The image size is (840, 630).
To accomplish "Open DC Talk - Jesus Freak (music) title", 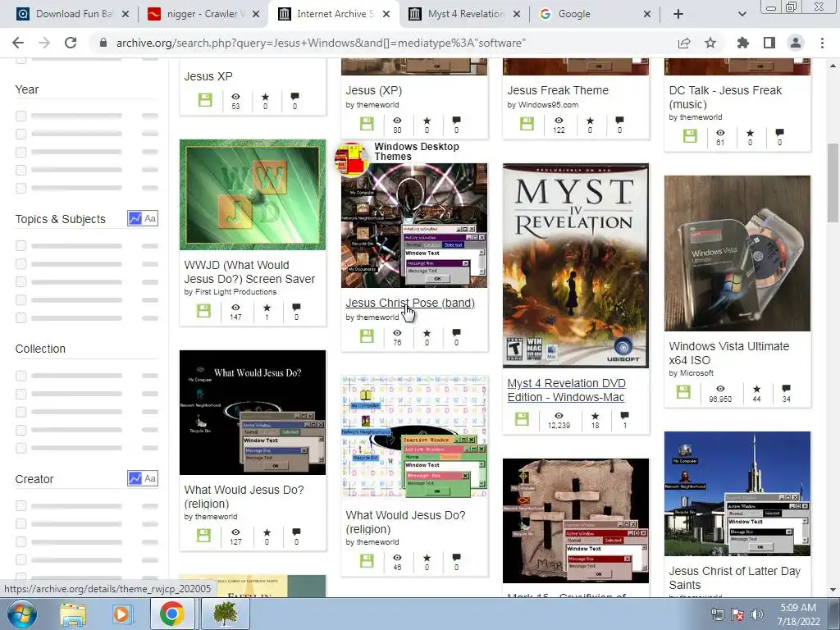I will point(725,97).
